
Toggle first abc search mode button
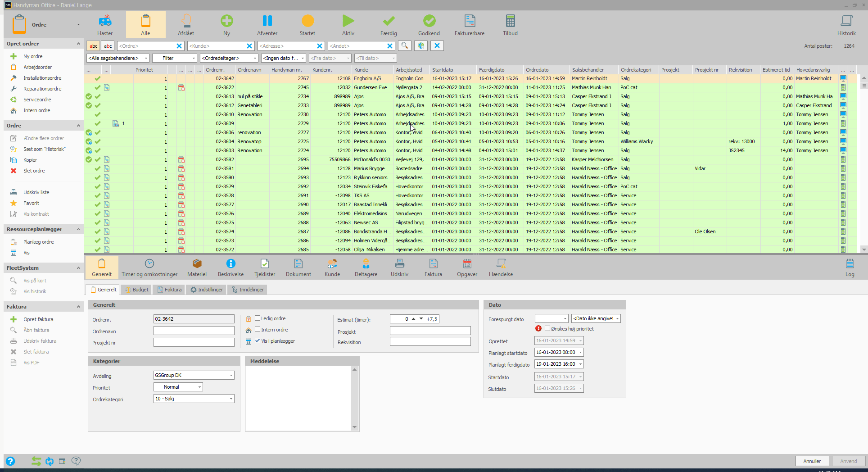coord(93,46)
